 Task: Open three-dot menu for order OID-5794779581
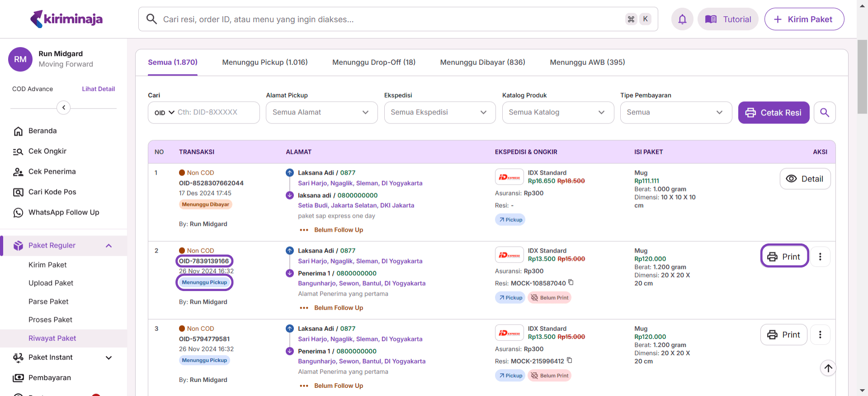point(820,335)
